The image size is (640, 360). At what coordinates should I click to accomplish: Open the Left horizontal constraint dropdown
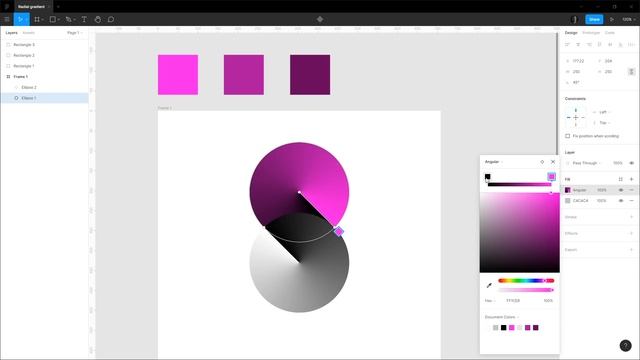[x=604, y=112]
